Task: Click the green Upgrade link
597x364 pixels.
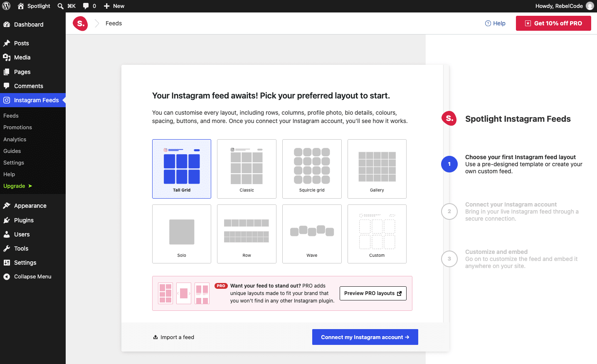Action: coord(17,186)
